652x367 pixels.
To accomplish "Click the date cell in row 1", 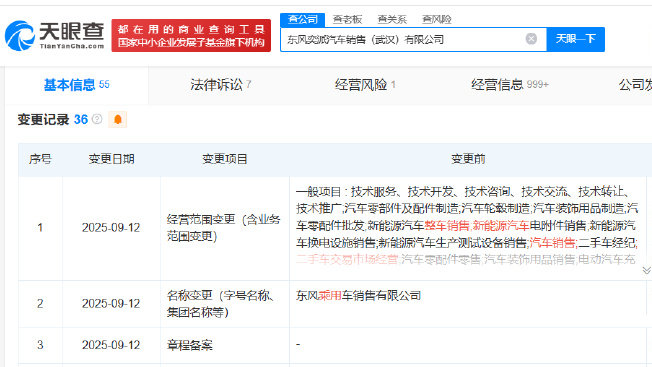I will tap(111, 228).
